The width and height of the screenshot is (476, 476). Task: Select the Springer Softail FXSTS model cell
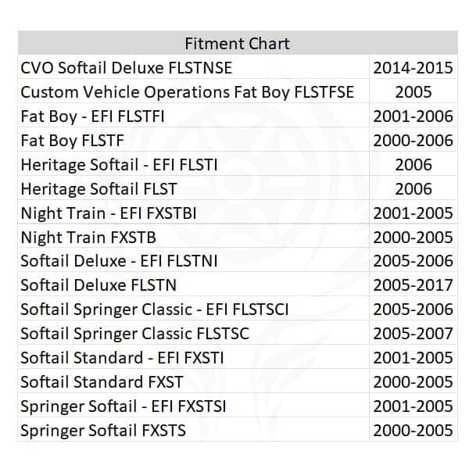point(103,430)
